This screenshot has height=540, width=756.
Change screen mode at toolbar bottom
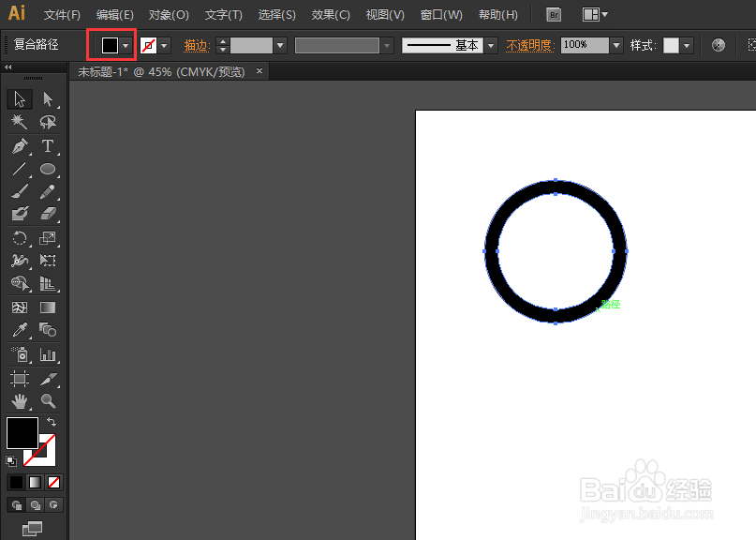point(32,529)
